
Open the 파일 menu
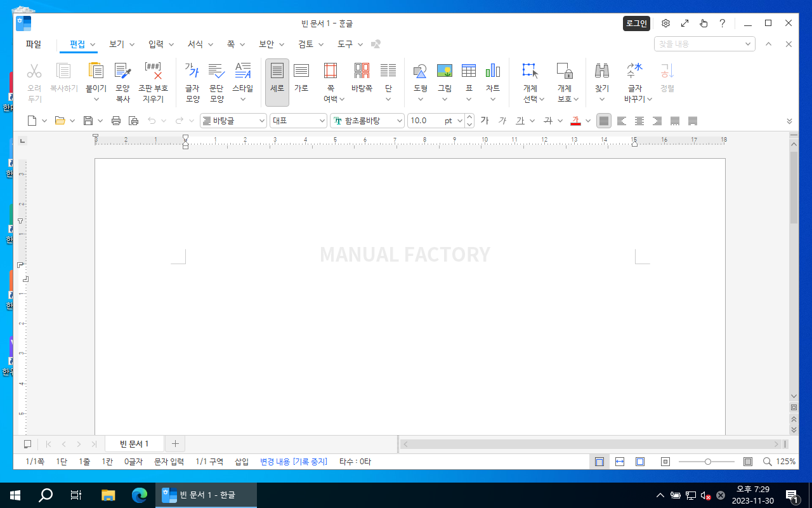(x=34, y=44)
